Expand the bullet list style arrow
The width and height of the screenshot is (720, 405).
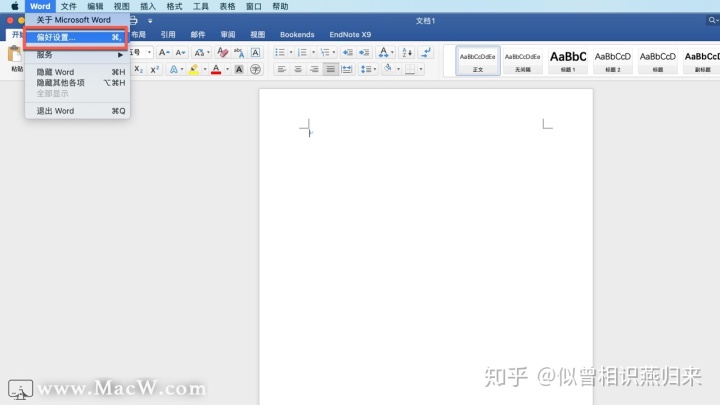[291, 52]
